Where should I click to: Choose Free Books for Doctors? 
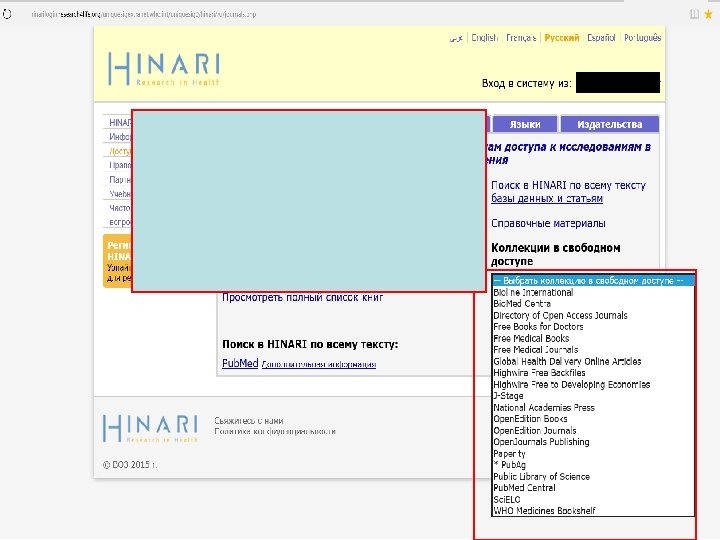coord(593,327)
